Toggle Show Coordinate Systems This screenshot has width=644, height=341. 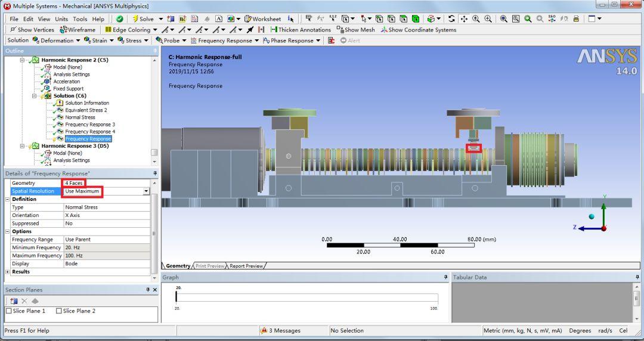pyautogui.click(x=418, y=30)
